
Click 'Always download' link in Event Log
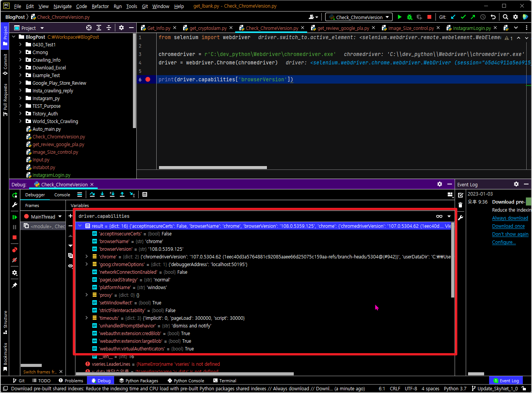tap(510, 218)
